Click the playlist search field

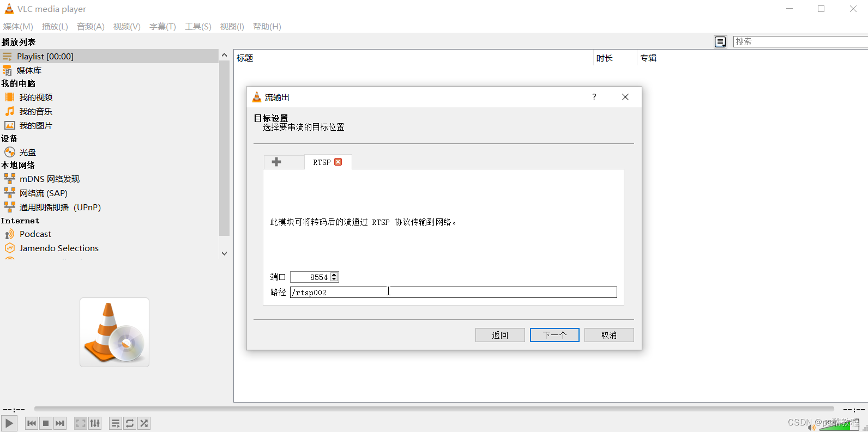click(800, 41)
